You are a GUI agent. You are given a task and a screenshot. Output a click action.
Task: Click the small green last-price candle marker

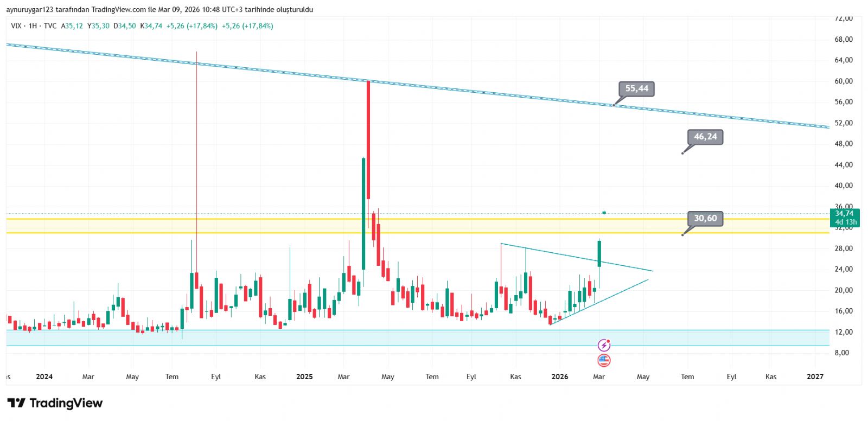[604, 213]
